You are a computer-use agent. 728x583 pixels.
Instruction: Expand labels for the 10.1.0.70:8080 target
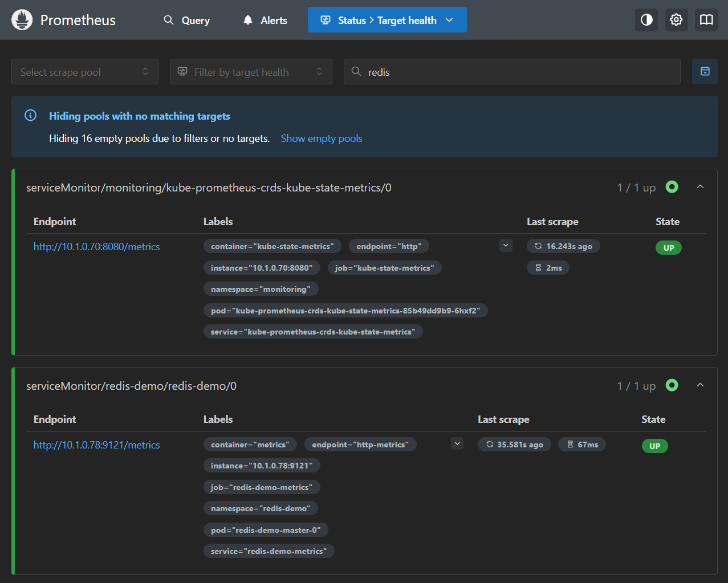[x=506, y=246]
